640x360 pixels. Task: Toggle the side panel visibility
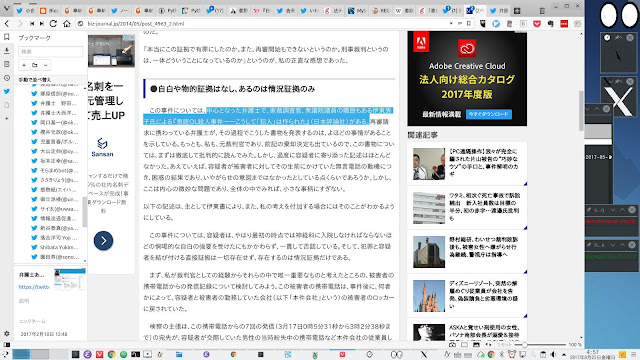pyautogui.click(x=7, y=344)
